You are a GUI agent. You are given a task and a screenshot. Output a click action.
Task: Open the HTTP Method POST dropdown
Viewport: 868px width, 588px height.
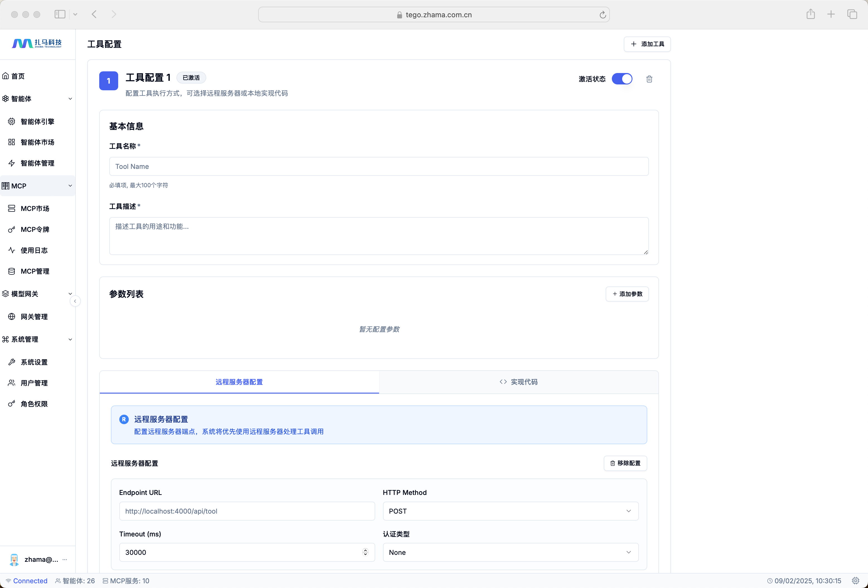510,511
